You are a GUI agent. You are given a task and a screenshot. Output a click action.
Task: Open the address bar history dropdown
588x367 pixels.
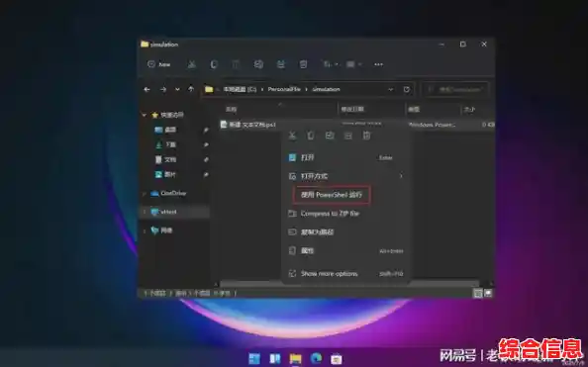pos(390,90)
